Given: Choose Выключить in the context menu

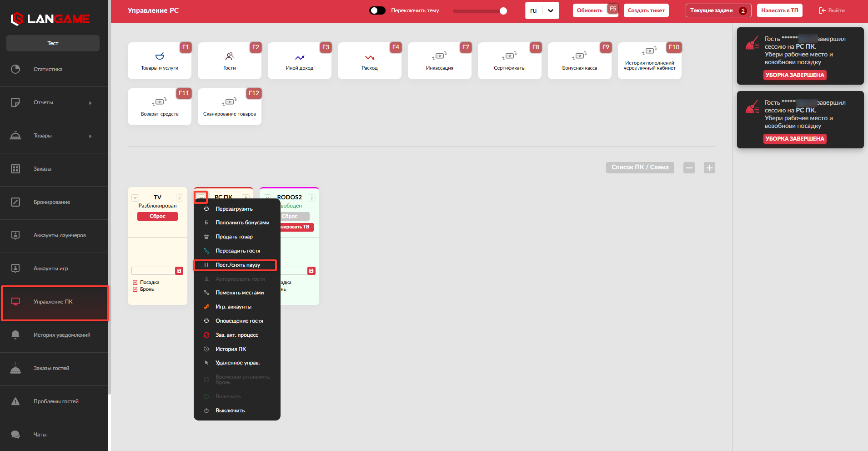Looking at the screenshot, I should [237, 410].
